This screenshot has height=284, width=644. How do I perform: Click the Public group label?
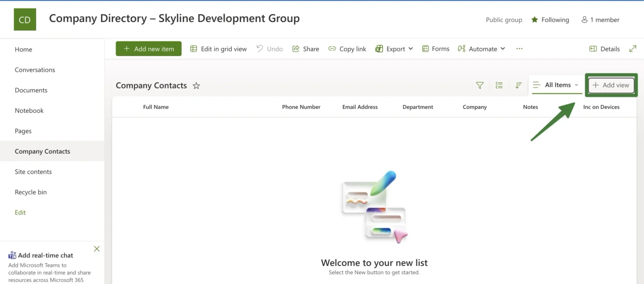coord(504,20)
